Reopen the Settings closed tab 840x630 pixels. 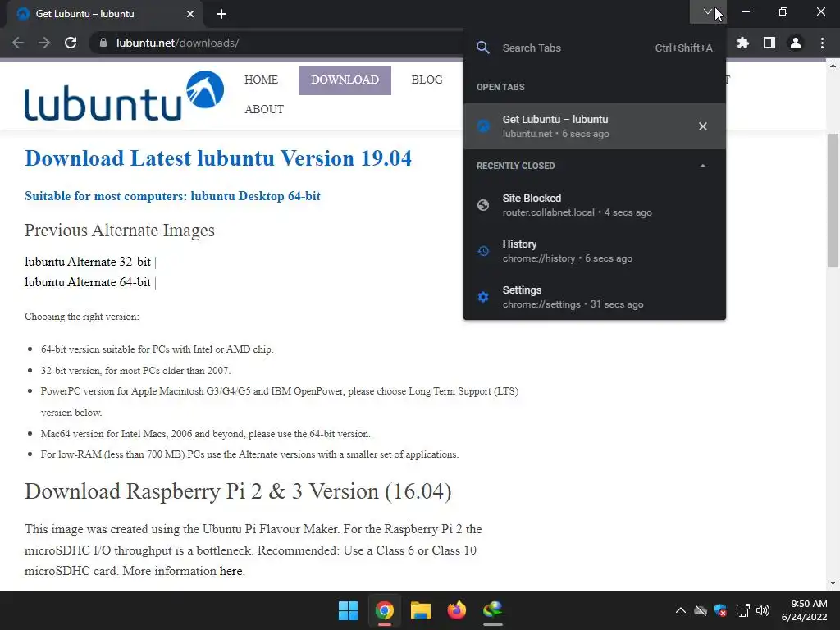point(595,297)
